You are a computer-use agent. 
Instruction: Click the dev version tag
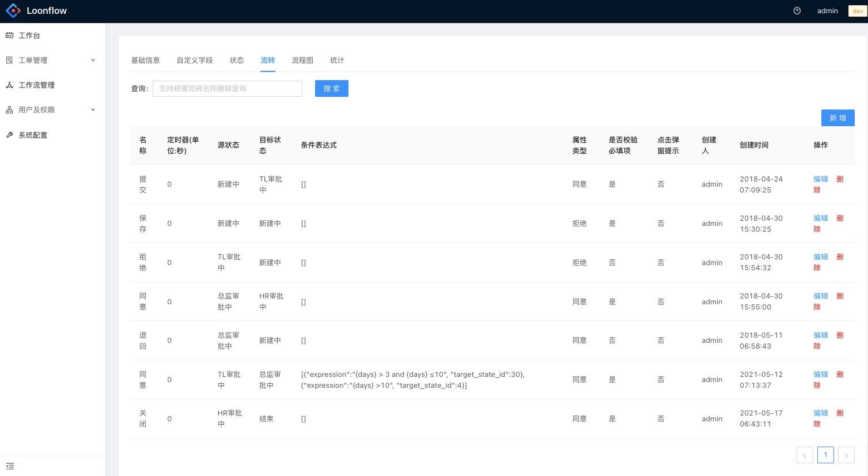tap(858, 11)
